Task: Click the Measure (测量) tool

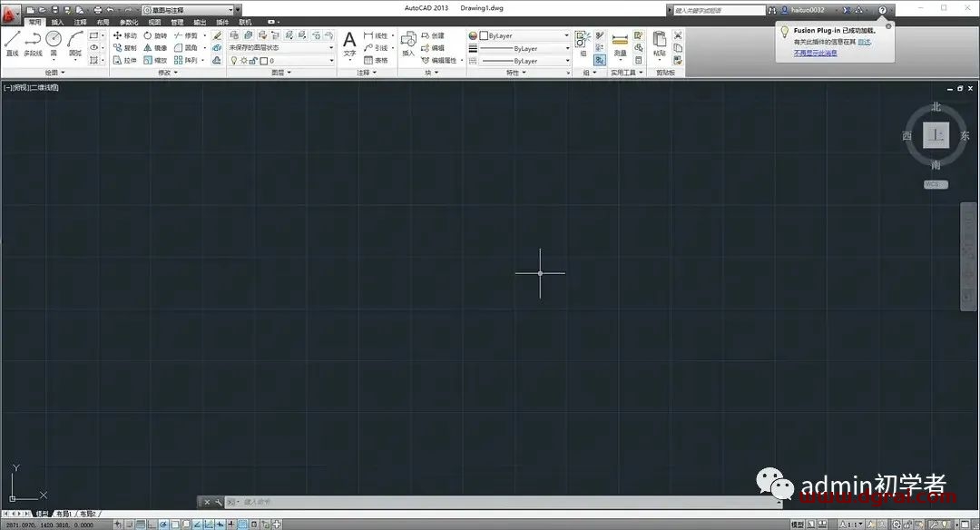Action: coord(620,44)
